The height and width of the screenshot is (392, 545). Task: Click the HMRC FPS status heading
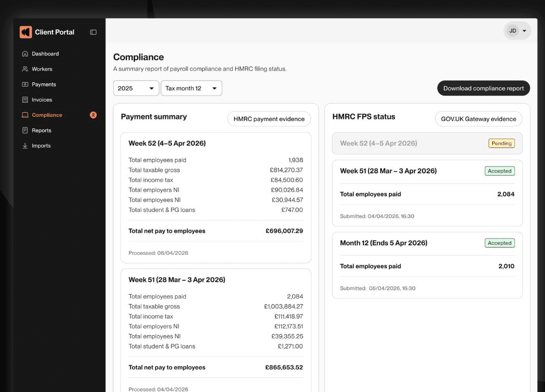coord(364,117)
